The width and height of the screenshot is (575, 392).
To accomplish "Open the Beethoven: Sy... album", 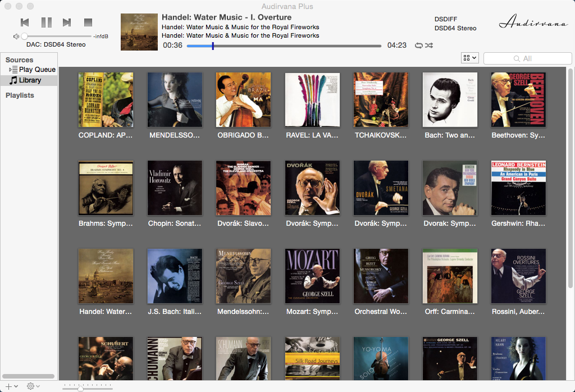I will pyautogui.click(x=518, y=100).
